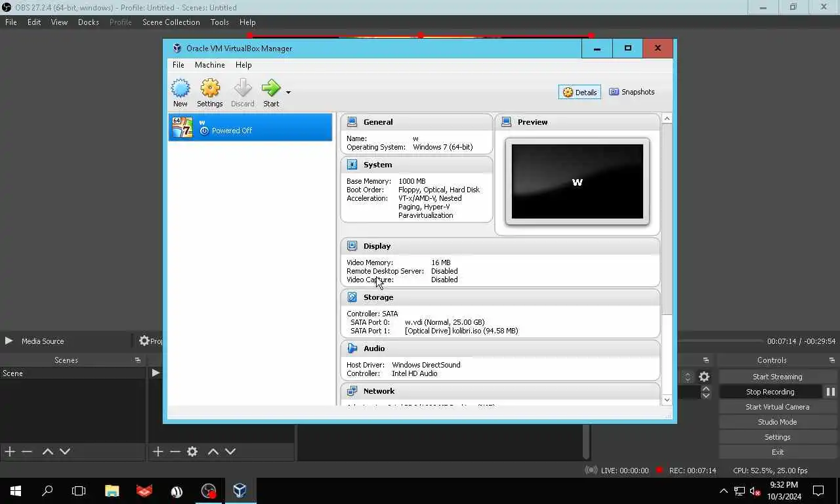The height and width of the screenshot is (504, 840).
Task: Open source properties gear in Sources dock
Action: point(192,451)
